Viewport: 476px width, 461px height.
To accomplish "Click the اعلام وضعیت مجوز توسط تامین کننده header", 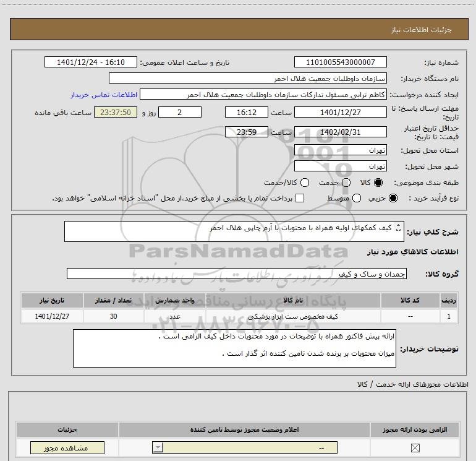I will (244, 429).
